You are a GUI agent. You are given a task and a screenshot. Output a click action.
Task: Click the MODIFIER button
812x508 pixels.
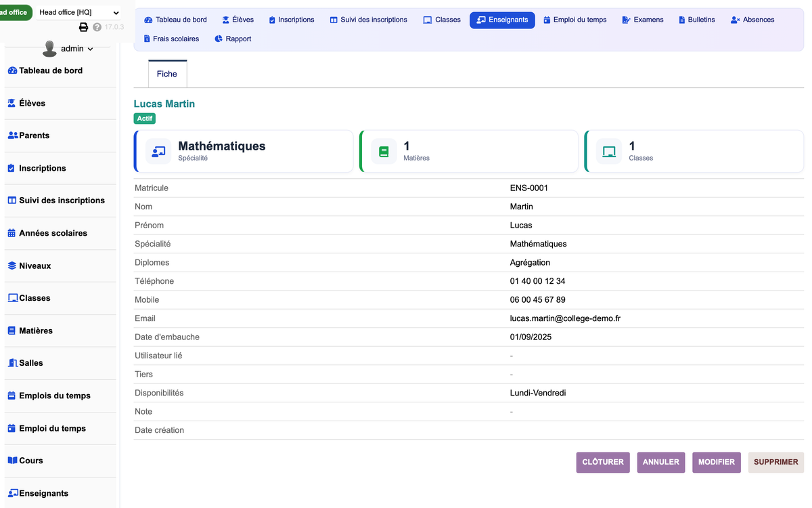[717, 462]
